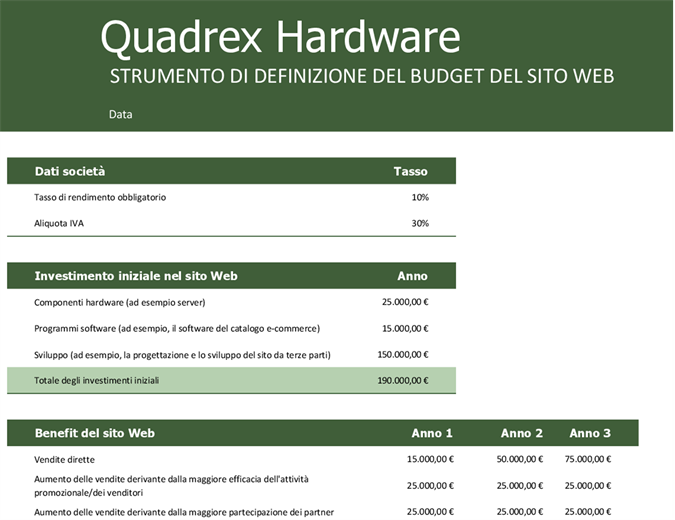Click the Anno 3 column header
675x520 pixels.
pyautogui.click(x=590, y=433)
